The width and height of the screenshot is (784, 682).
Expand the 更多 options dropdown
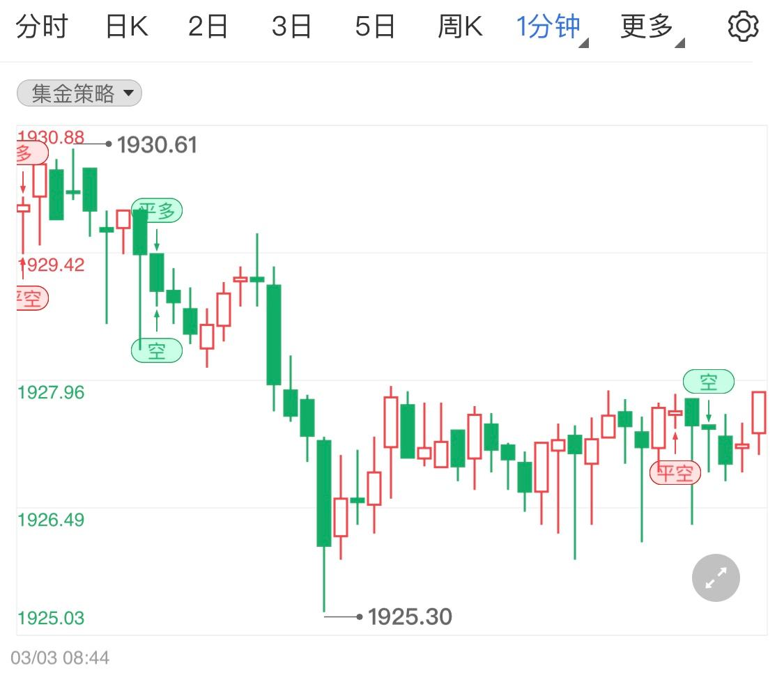coord(652,27)
